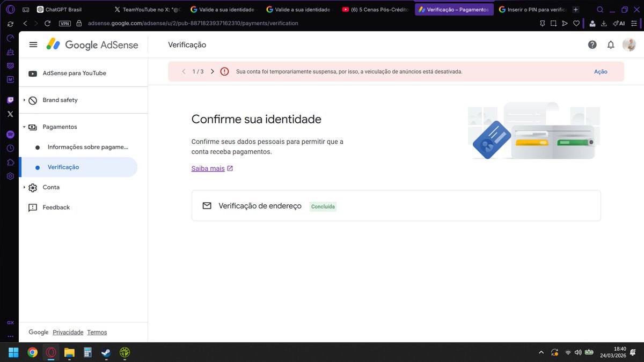Open Spotify in the Opera sidebar
Viewport: 644px width, 362px height.
[x=10, y=135]
